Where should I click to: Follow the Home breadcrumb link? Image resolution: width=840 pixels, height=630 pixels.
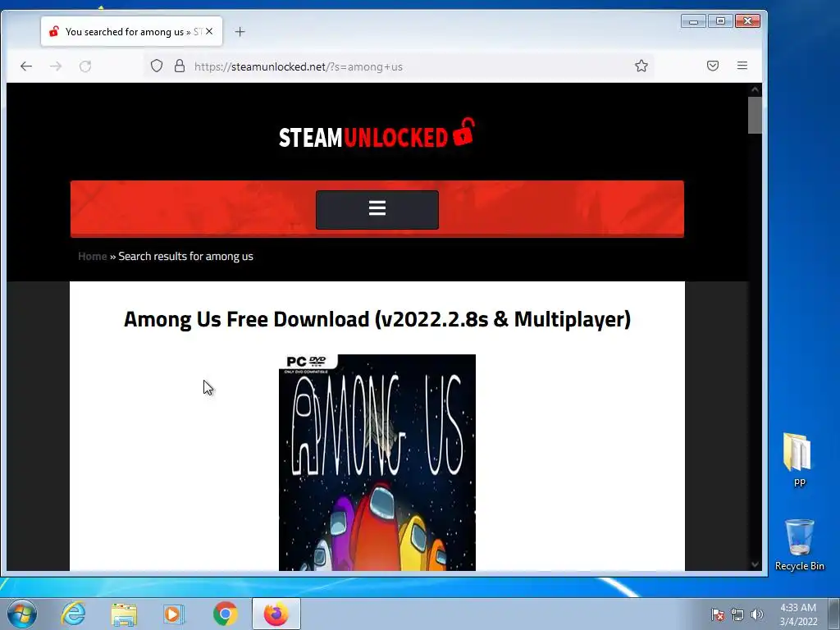pyautogui.click(x=92, y=256)
